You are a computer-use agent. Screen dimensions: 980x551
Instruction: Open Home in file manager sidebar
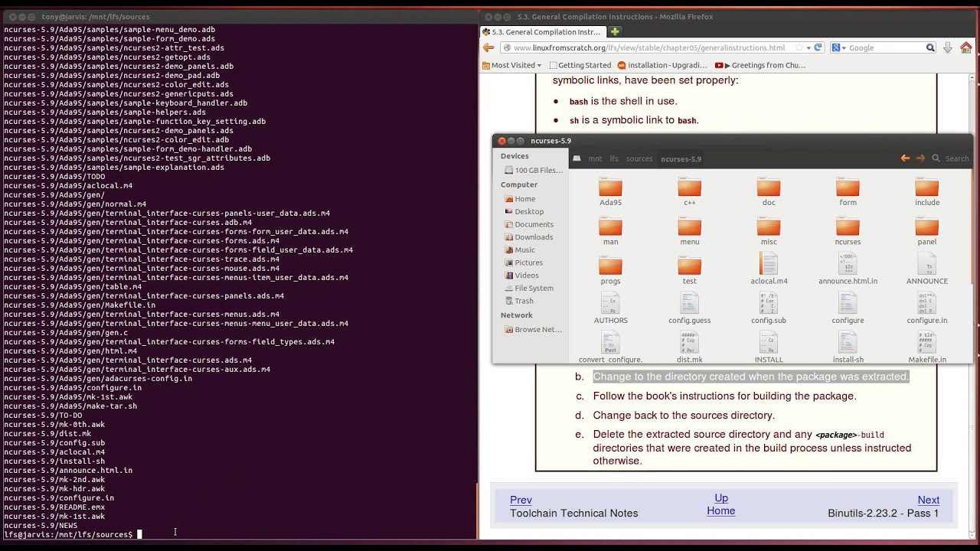tap(520, 199)
